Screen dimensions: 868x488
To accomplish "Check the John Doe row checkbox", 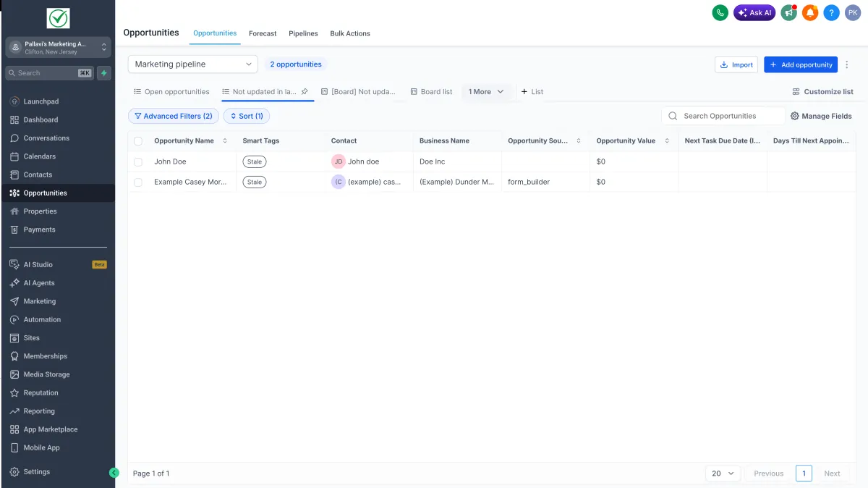I will 138,161.
